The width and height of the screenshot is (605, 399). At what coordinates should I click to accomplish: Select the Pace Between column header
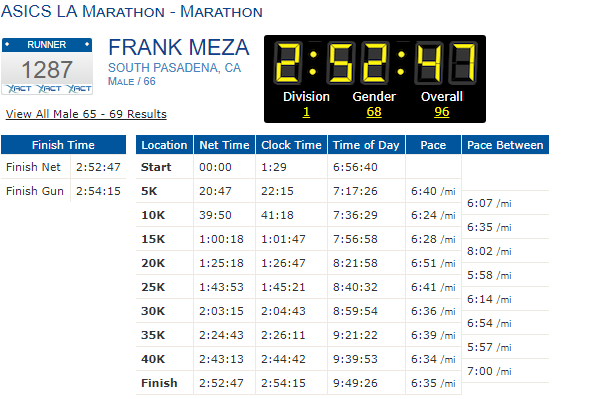point(505,145)
